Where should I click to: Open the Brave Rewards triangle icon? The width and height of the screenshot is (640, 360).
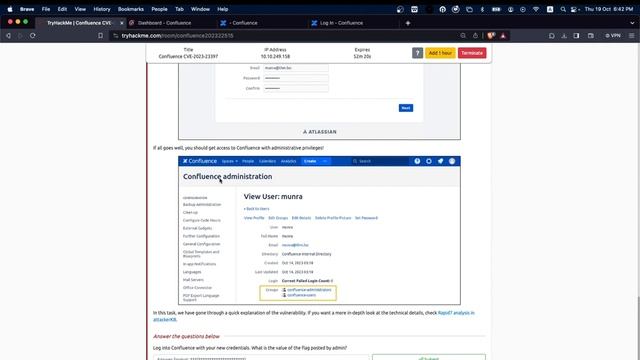(503, 36)
